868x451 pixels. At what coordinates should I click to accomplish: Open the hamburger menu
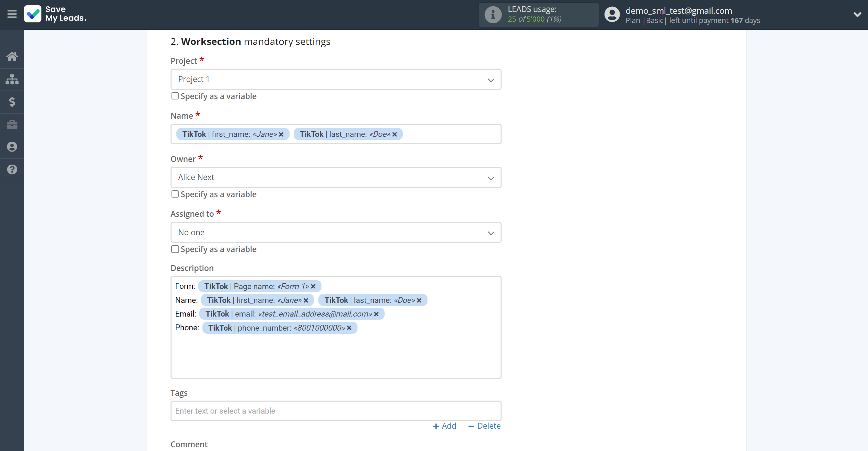tap(12, 14)
